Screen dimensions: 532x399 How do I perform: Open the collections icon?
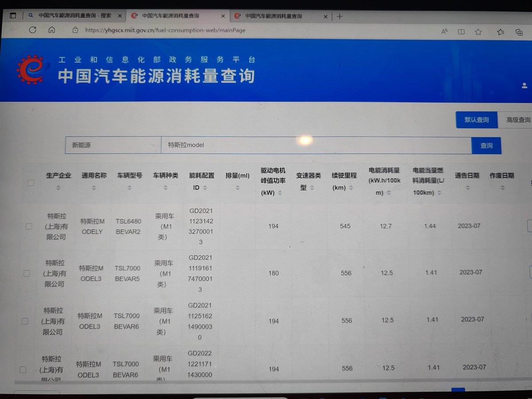519,32
